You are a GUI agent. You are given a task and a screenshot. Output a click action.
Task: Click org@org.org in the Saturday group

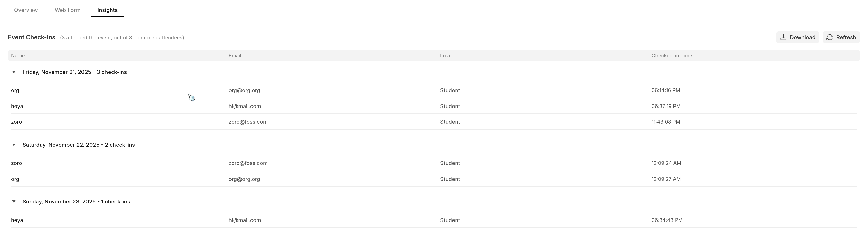pyautogui.click(x=244, y=179)
